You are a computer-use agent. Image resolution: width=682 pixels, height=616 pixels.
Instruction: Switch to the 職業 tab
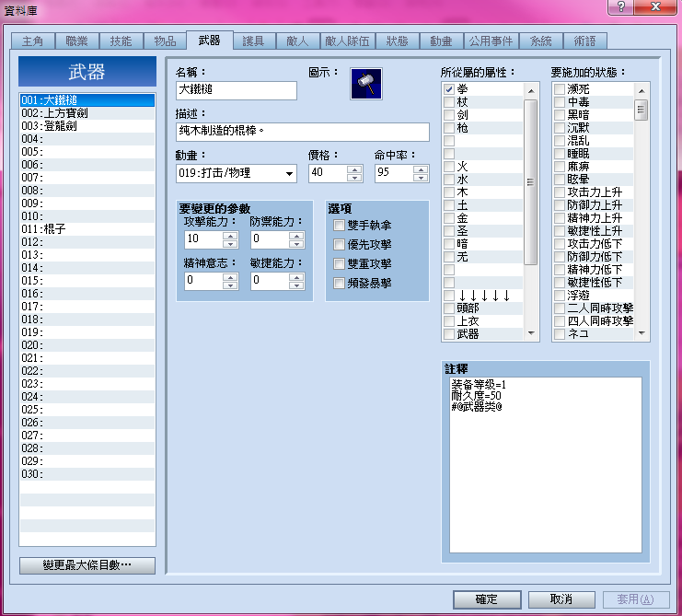(77, 41)
